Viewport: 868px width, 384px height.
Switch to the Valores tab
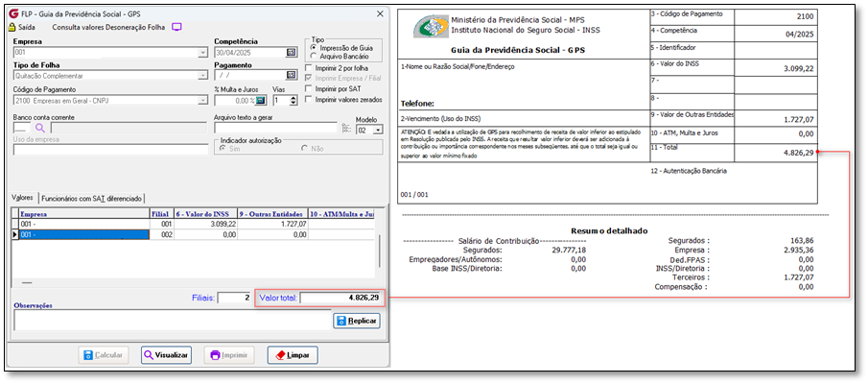click(23, 197)
